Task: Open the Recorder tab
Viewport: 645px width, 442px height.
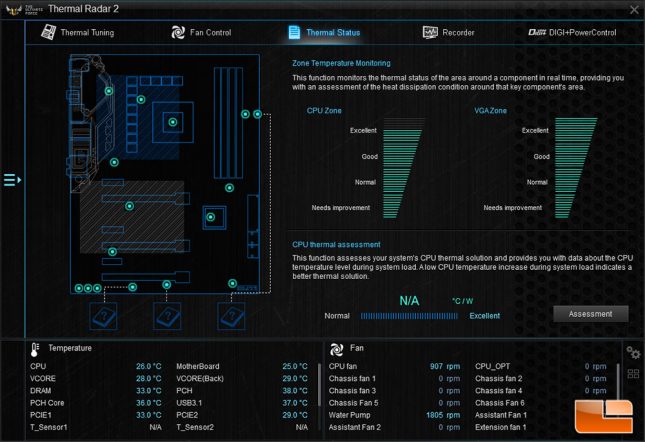Action: point(448,32)
